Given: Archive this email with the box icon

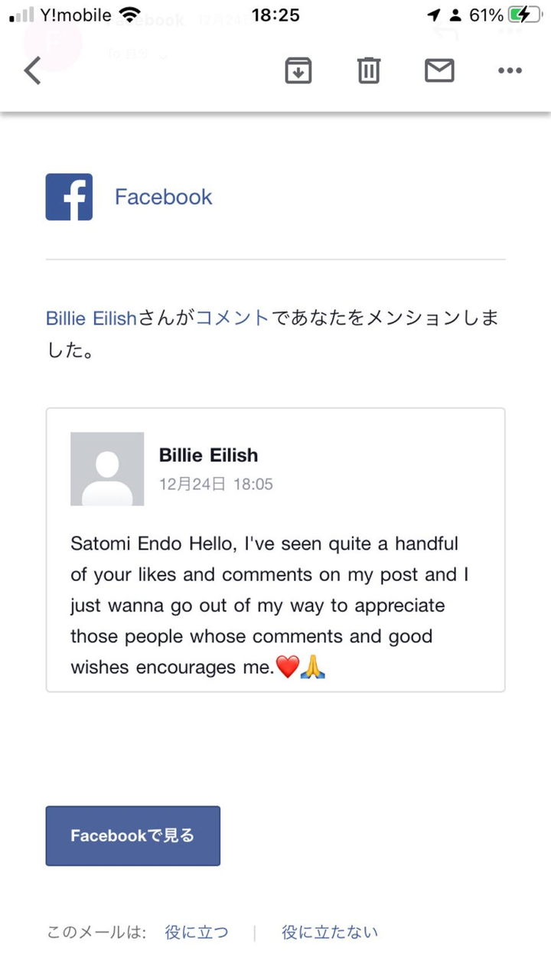Looking at the screenshot, I should tap(298, 70).
